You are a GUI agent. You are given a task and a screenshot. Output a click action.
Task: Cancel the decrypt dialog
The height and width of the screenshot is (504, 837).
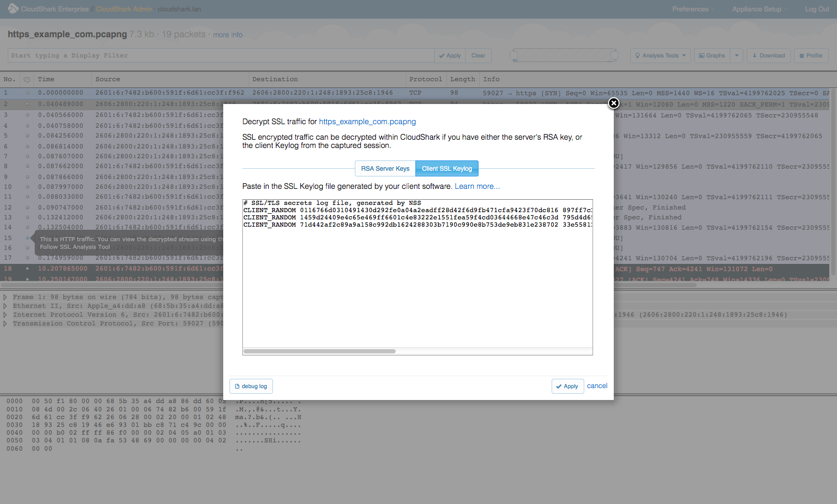tap(597, 386)
